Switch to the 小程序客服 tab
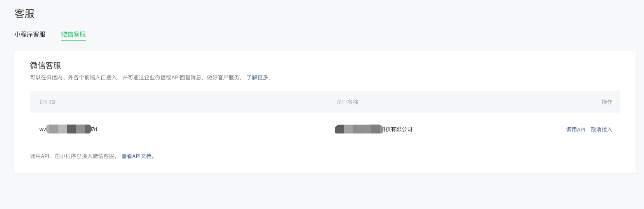 pyautogui.click(x=30, y=34)
